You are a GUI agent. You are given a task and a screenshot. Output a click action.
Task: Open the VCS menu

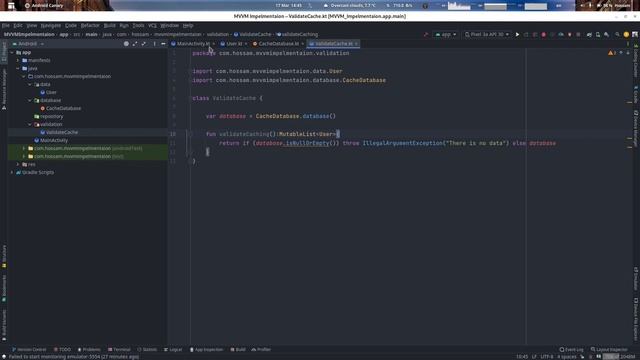pyautogui.click(x=152, y=25)
